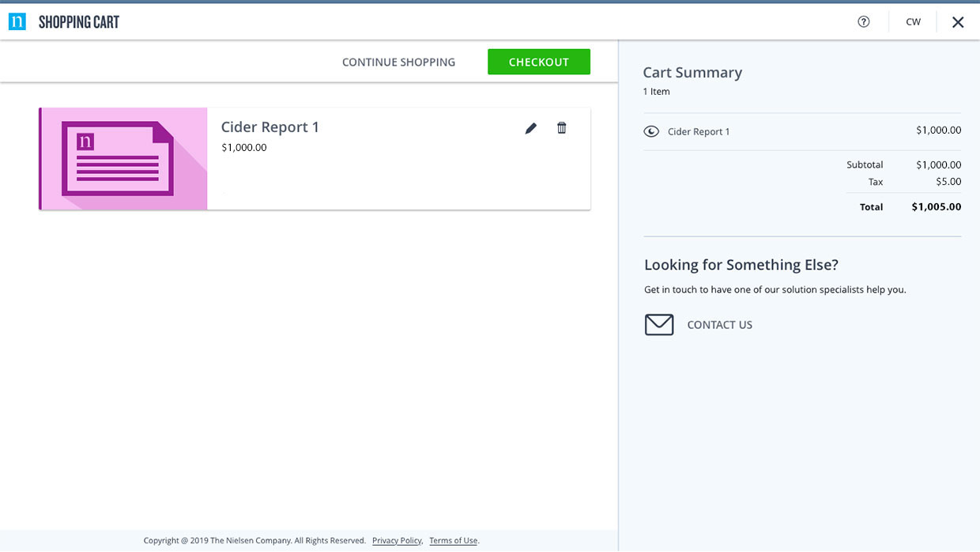Click the '1 Item' count text
980x552 pixels.
click(656, 92)
